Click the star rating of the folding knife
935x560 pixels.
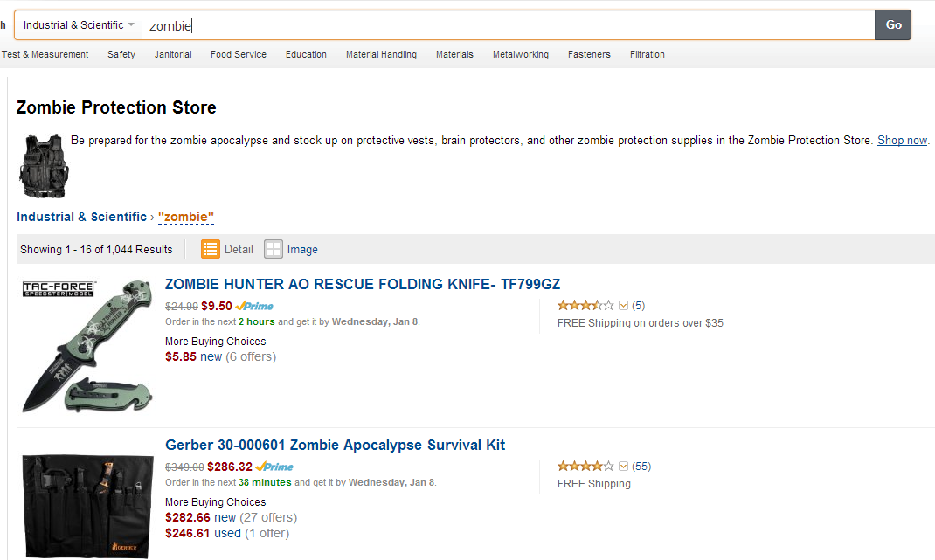(585, 306)
